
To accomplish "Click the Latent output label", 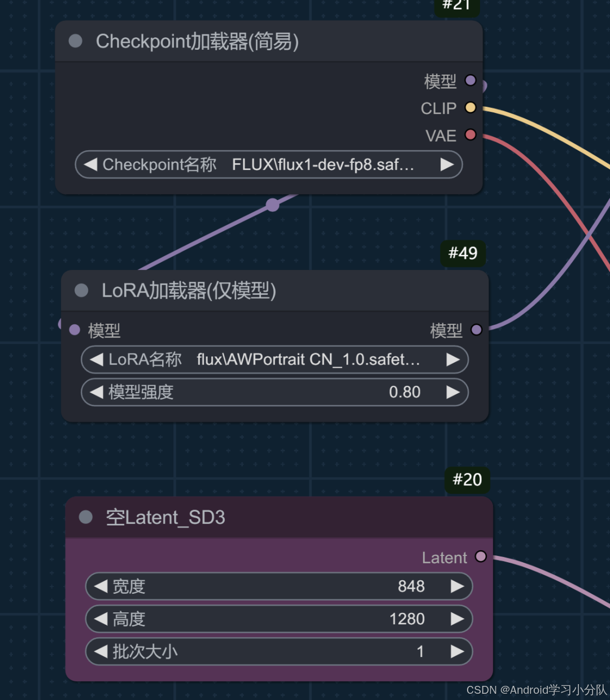I will [445, 558].
